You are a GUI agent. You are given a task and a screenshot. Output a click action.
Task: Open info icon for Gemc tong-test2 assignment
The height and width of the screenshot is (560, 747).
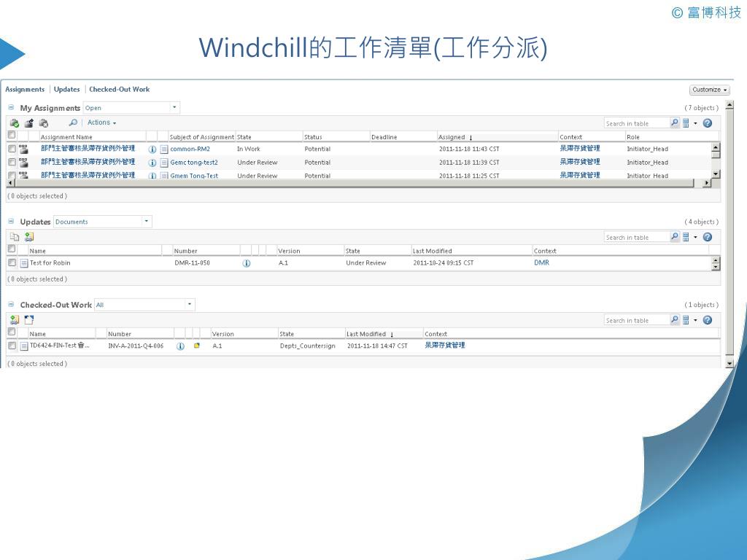coord(152,163)
